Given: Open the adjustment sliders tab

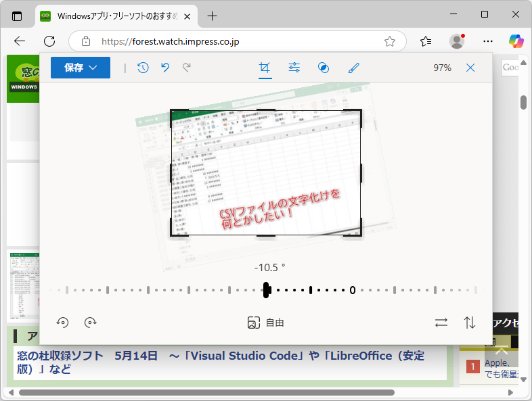Looking at the screenshot, I should [294, 68].
